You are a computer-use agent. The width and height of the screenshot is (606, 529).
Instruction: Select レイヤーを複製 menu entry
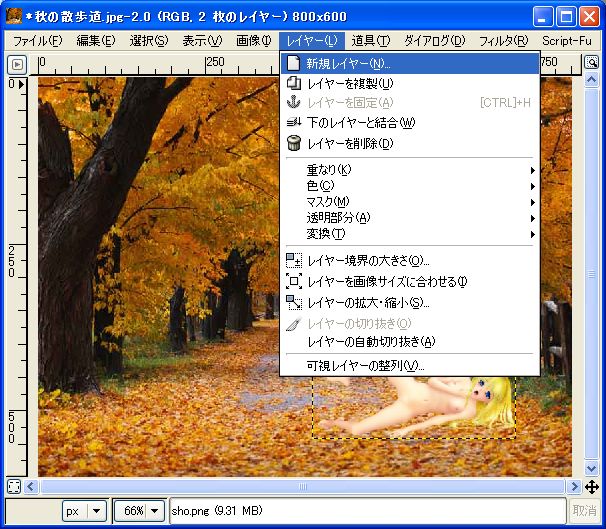(410, 83)
